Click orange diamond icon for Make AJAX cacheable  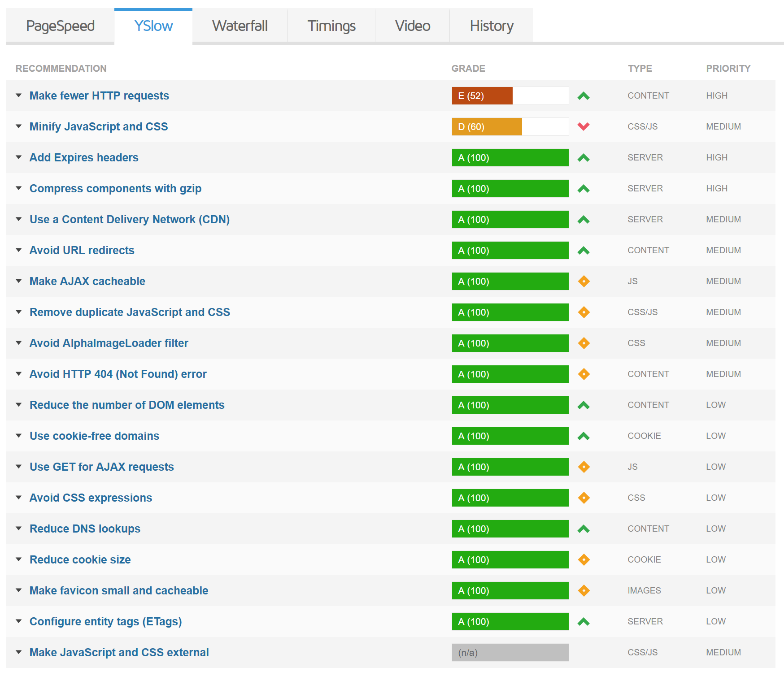584,281
